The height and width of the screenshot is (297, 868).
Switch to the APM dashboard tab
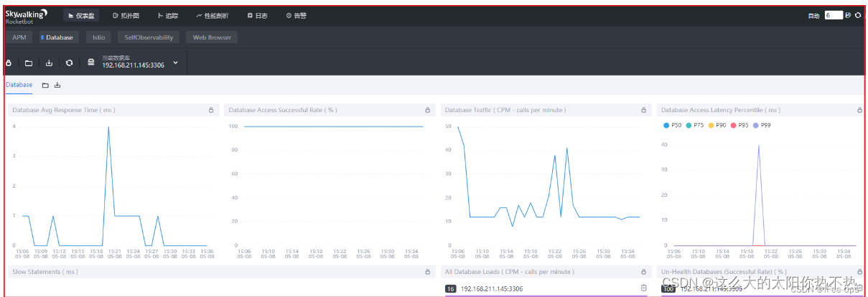tap(19, 37)
